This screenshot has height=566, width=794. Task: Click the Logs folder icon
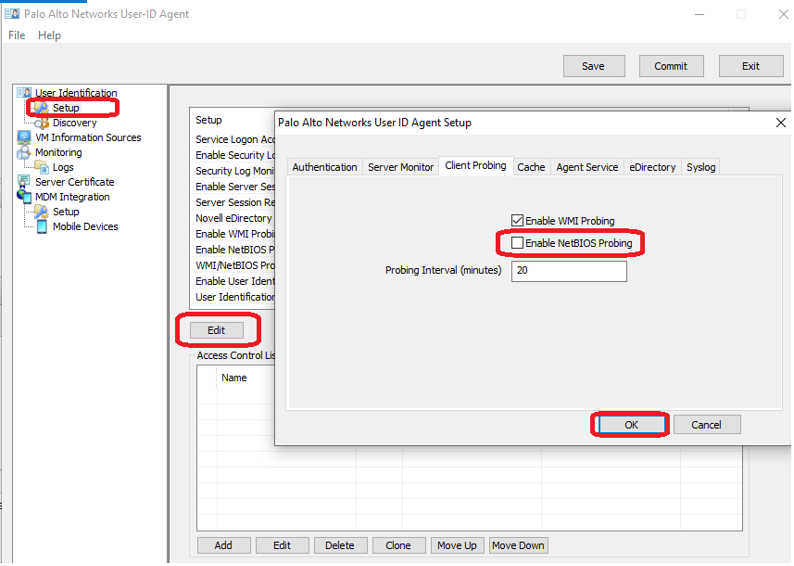(x=42, y=167)
